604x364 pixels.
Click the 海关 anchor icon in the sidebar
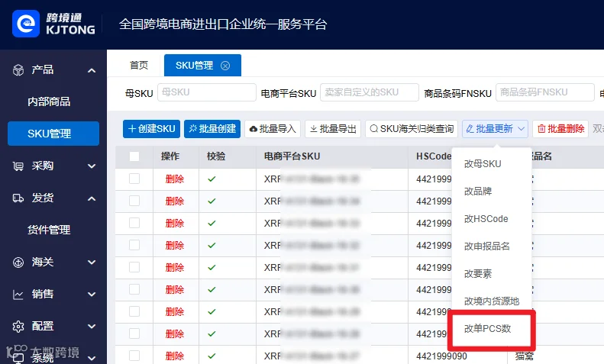point(18,263)
